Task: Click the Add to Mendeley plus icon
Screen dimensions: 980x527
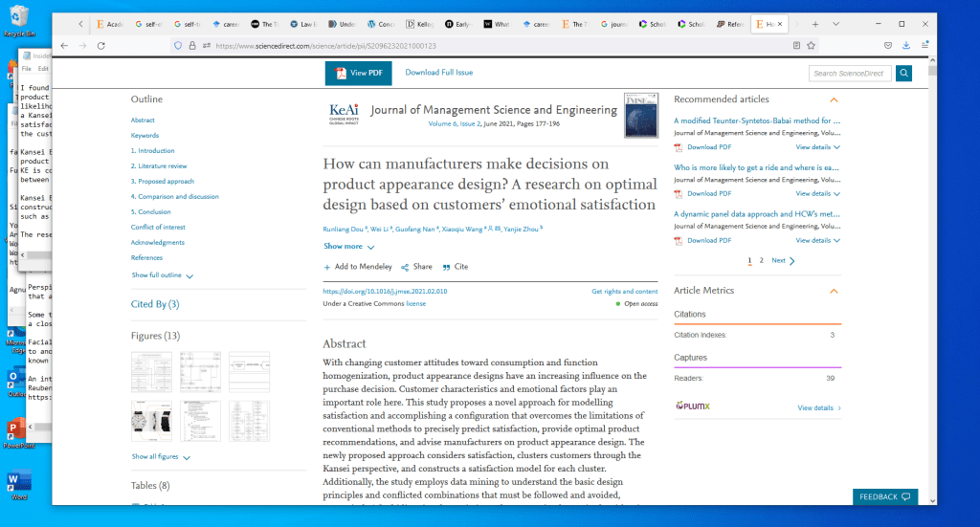Action: click(x=327, y=267)
